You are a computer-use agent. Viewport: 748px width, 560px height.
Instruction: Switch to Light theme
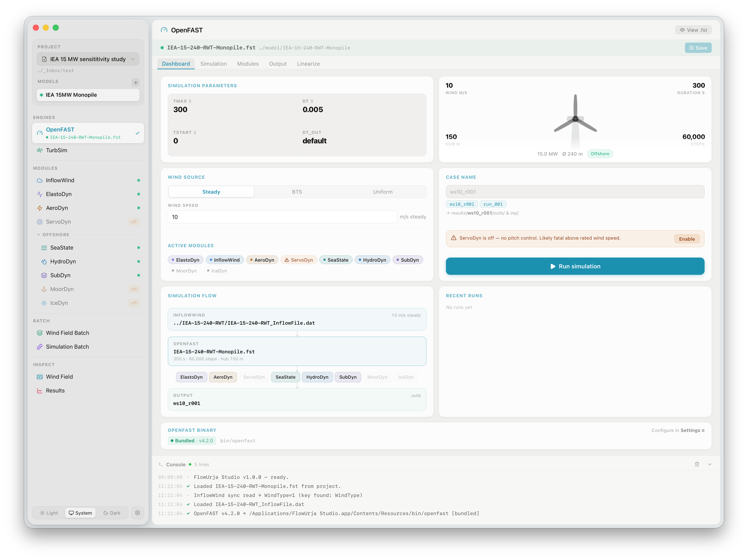point(49,513)
